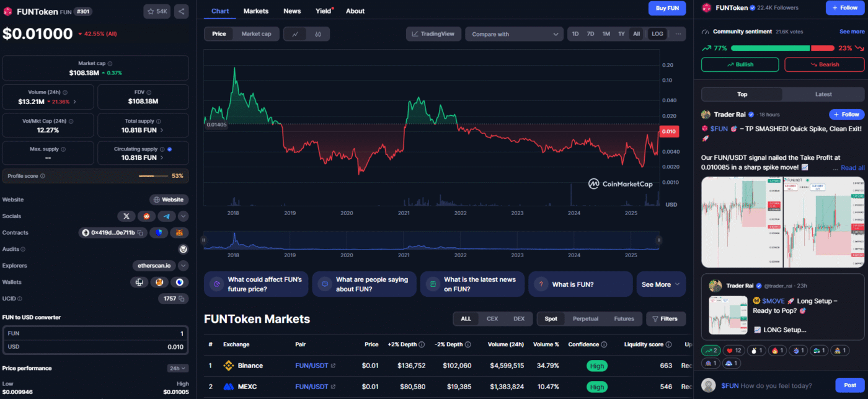Set chart range to 1M
This screenshot has height=399, width=868.
(606, 34)
